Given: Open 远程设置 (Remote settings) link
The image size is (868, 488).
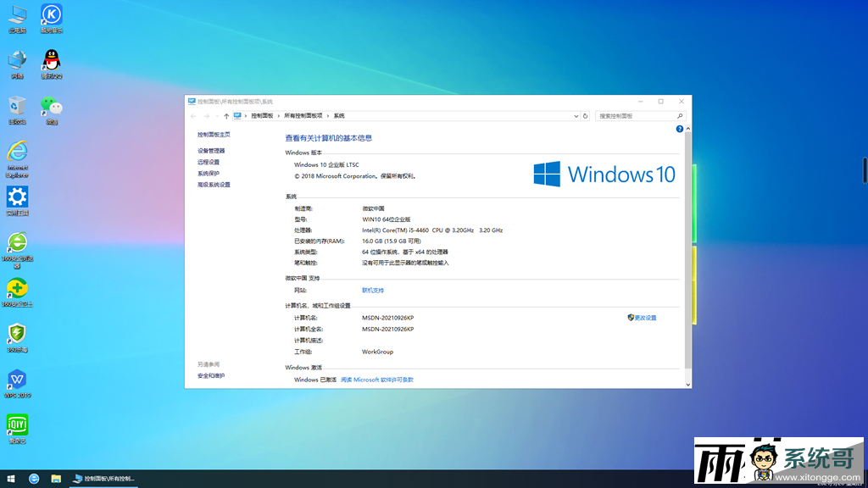Looking at the screenshot, I should click(209, 162).
